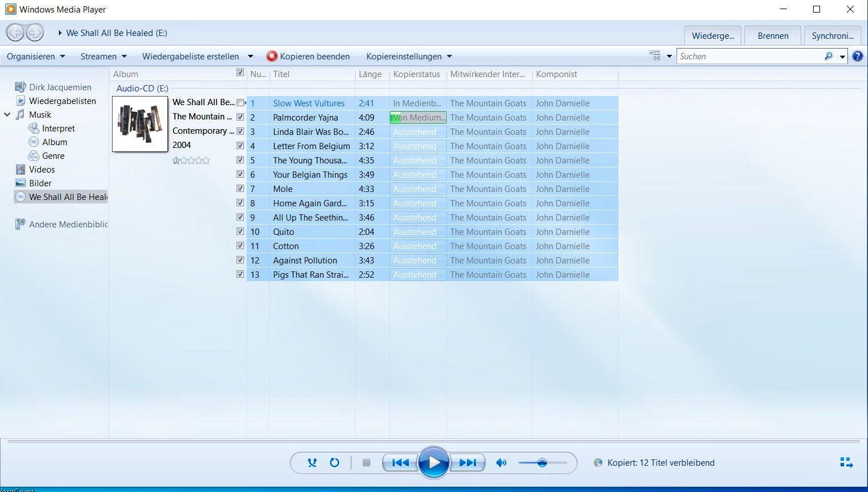Switch to the Brennen tab
Screen dimensions: 868x492
click(773, 35)
